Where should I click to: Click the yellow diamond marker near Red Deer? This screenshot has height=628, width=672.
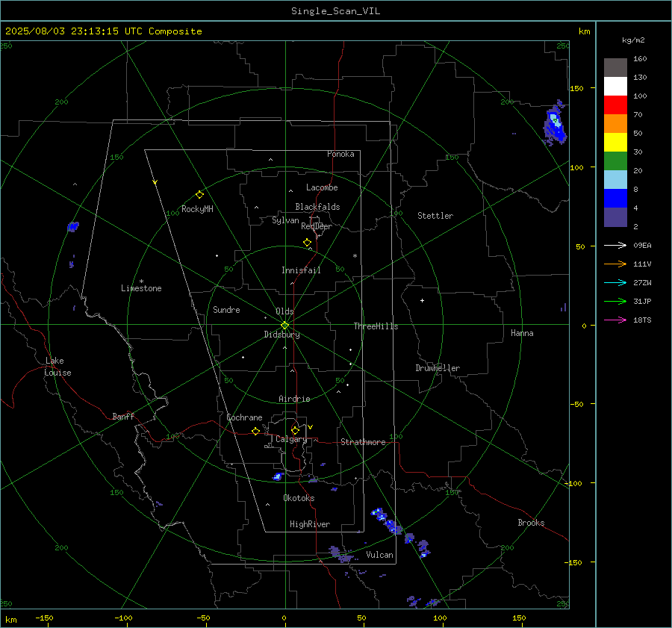pos(307,243)
